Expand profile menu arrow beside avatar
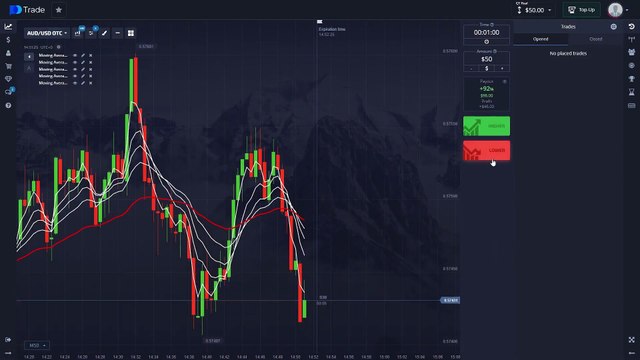 627,10
